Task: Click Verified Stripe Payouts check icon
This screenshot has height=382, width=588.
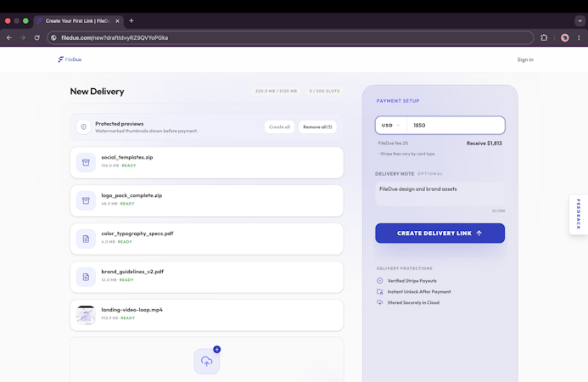Action: pyautogui.click(x=379, y=281)
